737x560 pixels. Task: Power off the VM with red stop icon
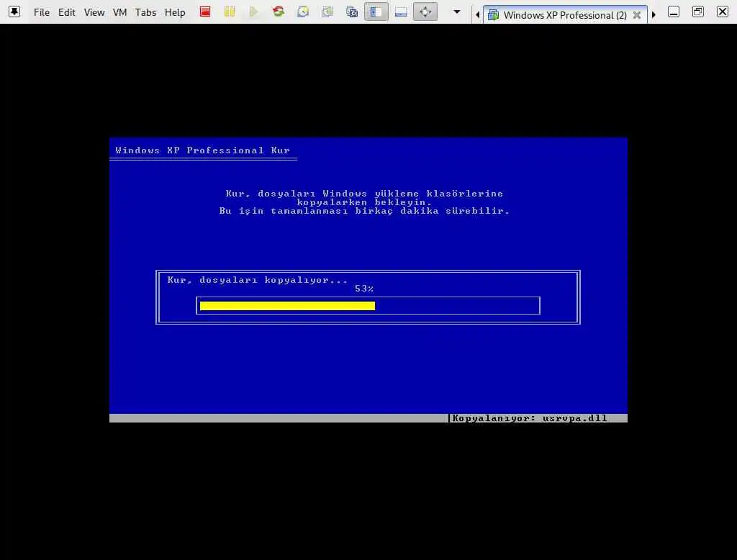click(205, 12)
